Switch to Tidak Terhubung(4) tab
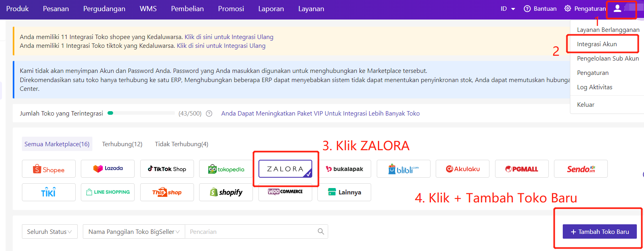The height and width of the screenshot is (251, 644). pyautogui.click(x=182, y=144)
